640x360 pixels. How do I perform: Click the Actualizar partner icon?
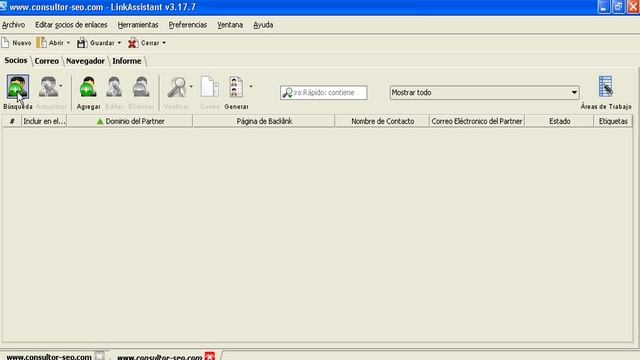pos(49,87)
